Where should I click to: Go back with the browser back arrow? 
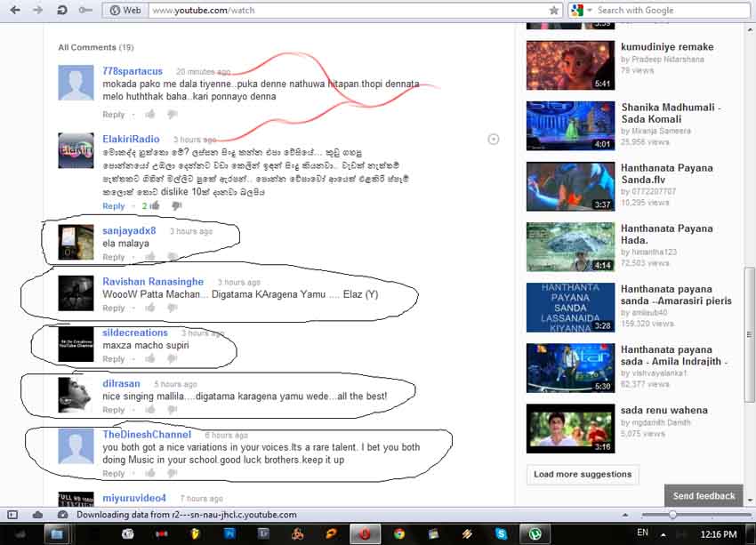click(x=15, y=10)
